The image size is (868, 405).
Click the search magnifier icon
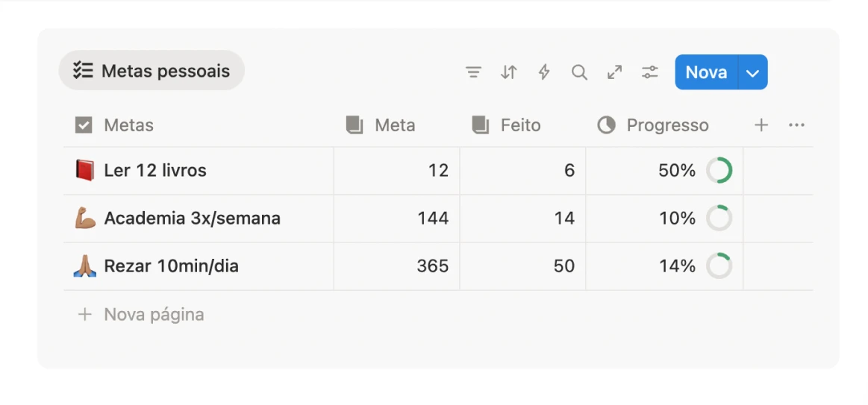pyautogui.click(x=579, y=72)
